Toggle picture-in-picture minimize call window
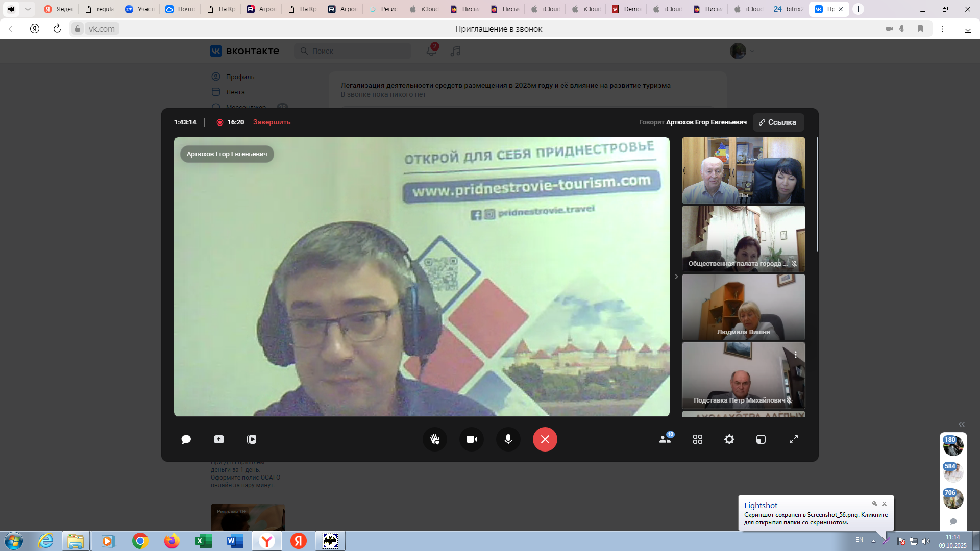Image resolution: width=980 pixels, height=551 pixels. (761, 439)
